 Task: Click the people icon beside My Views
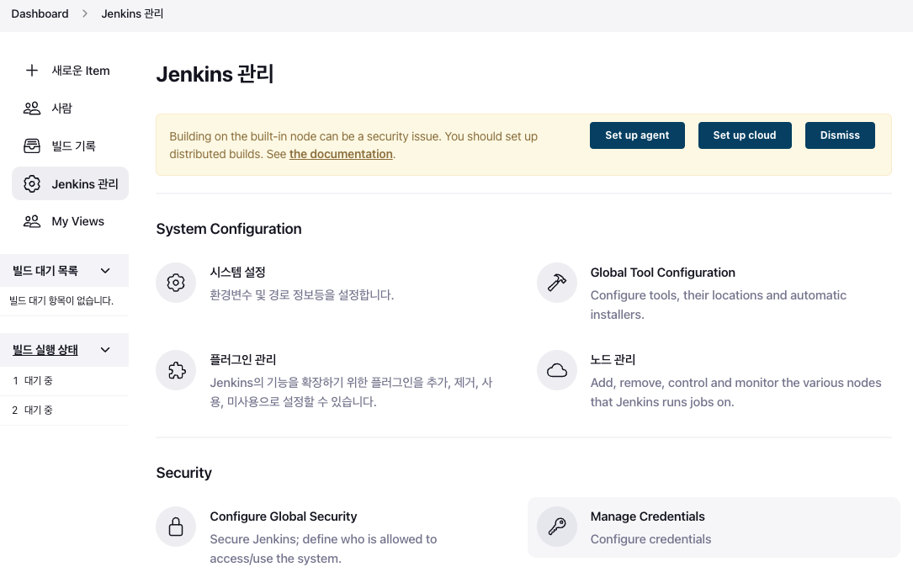(32, 221)
